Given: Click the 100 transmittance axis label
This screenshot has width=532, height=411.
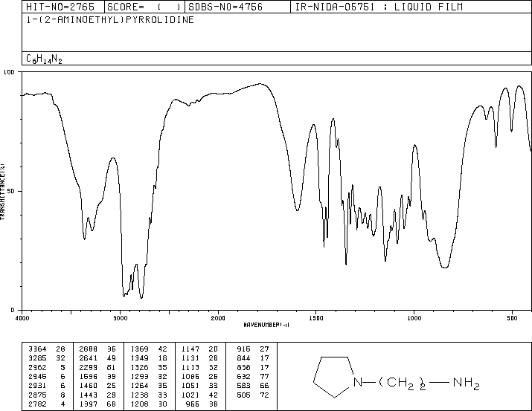Looking at the screenshot, I should [9, 72].
